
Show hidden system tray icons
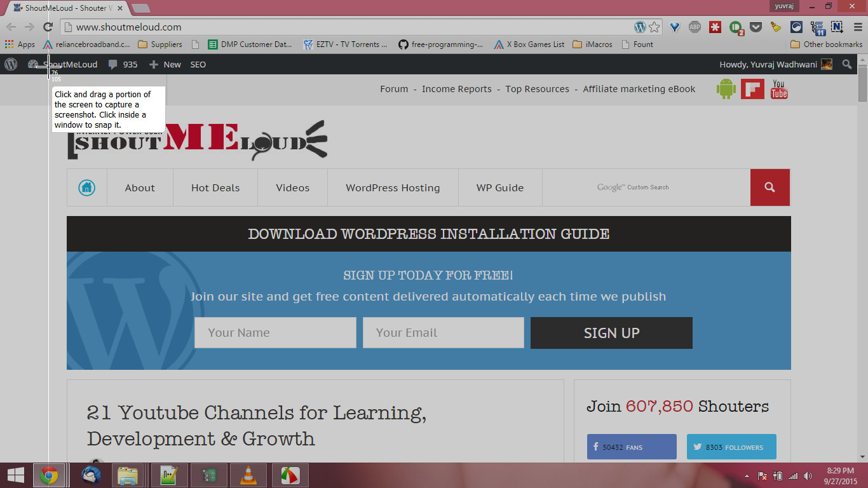[x=747, y=476]
